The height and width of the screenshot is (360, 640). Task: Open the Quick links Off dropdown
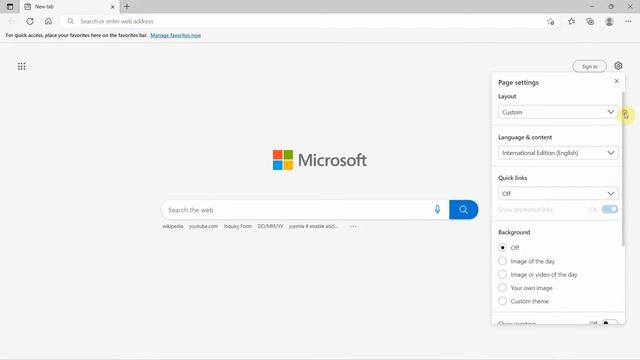558,193
